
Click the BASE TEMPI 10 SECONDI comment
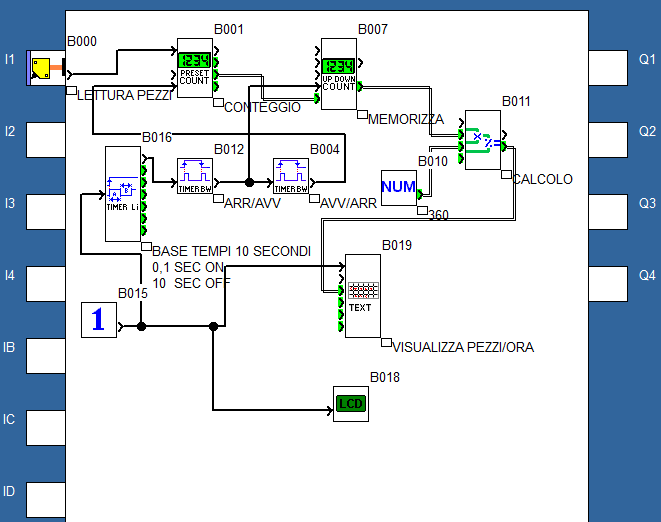(230, 250)
